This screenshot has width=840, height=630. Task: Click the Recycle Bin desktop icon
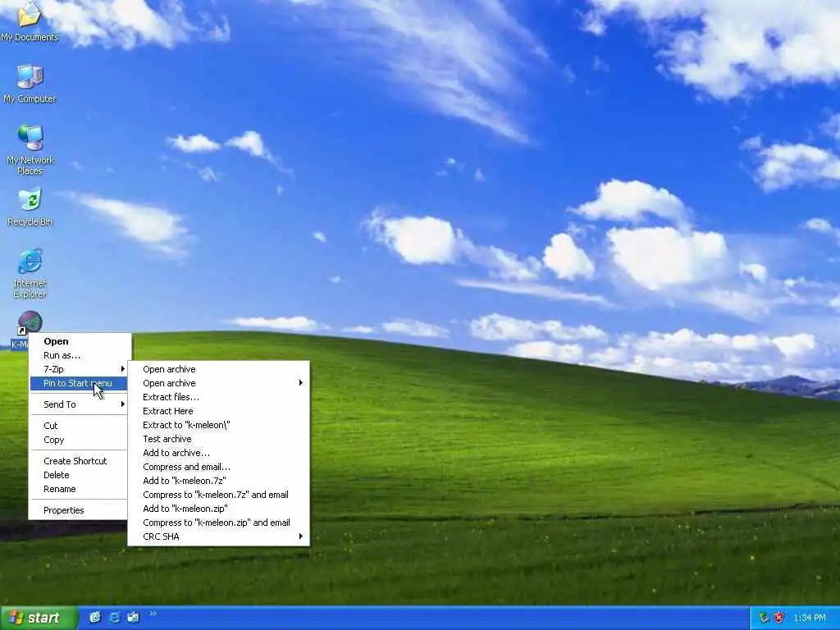[x=30, y=207]
